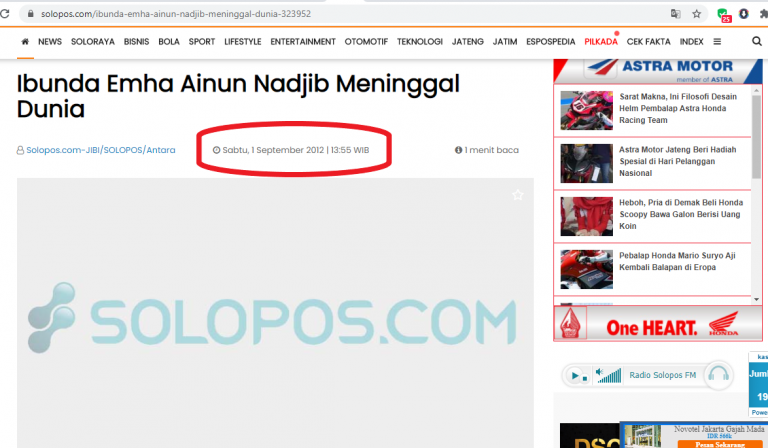Click the One HEART Honda banner
This screenshot has height=448, width=768.
658,323
